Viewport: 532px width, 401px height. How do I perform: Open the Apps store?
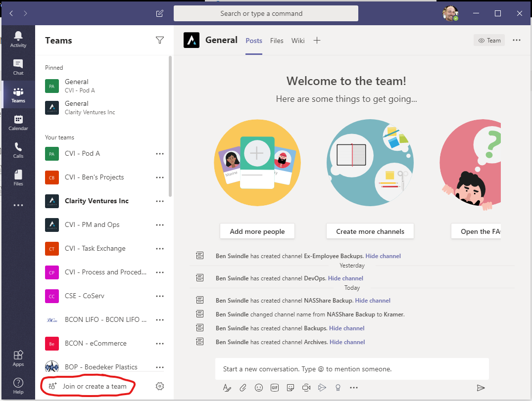(18, 358)
